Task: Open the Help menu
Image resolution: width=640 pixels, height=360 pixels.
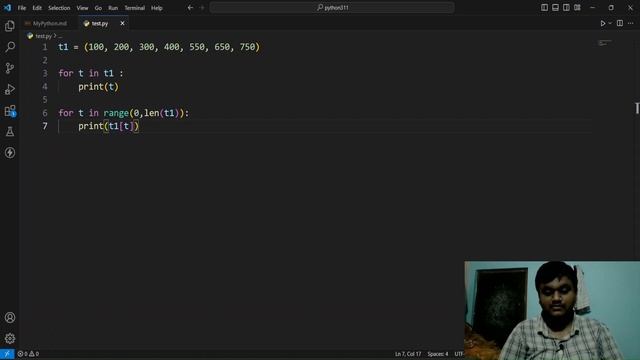Action: click(x=156, y=8)
